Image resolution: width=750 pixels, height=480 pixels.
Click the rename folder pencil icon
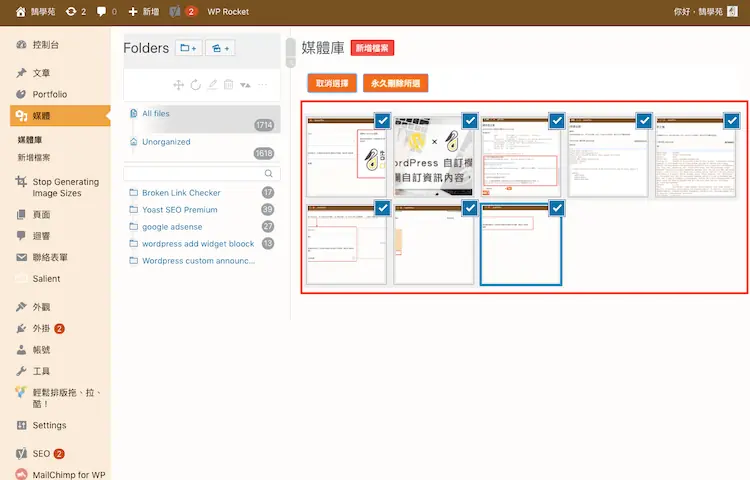pyautogui.click(x=212, y=85)
